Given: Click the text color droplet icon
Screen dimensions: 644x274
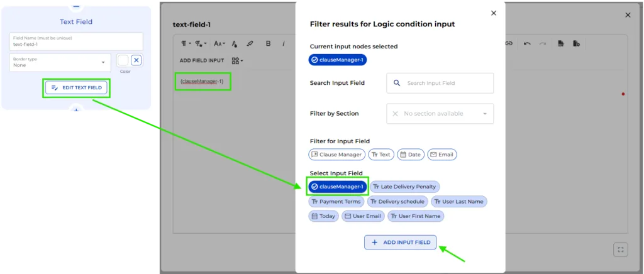Looking at the screenshot, I should click(235, 43).
